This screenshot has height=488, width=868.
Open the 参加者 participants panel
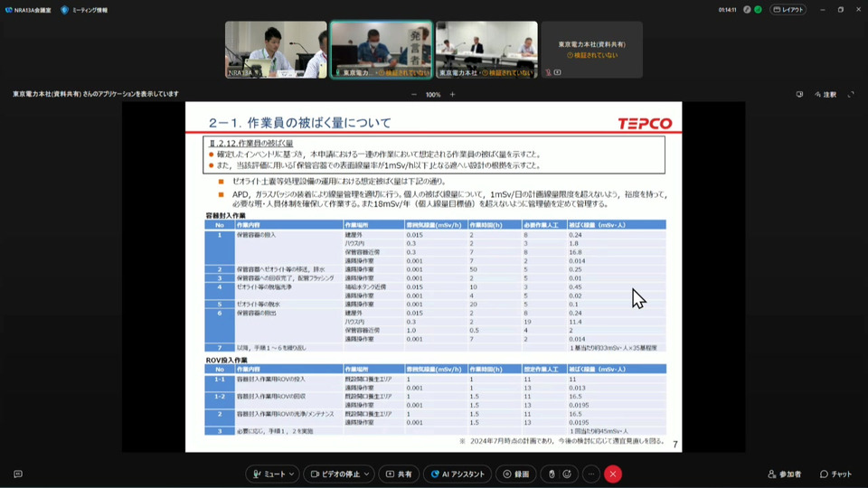point(787,474)
